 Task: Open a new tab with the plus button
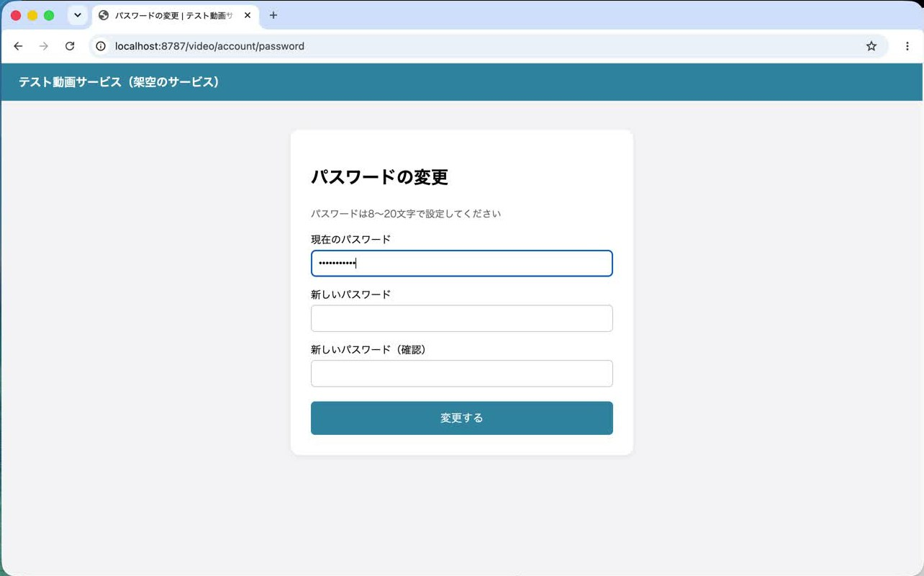[x=273, y=15]
